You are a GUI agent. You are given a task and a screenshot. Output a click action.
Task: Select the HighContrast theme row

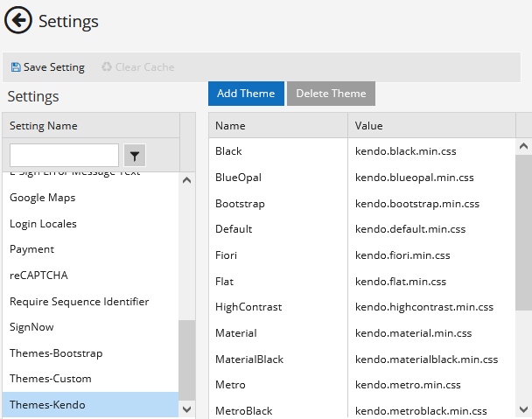pos(248,307)
